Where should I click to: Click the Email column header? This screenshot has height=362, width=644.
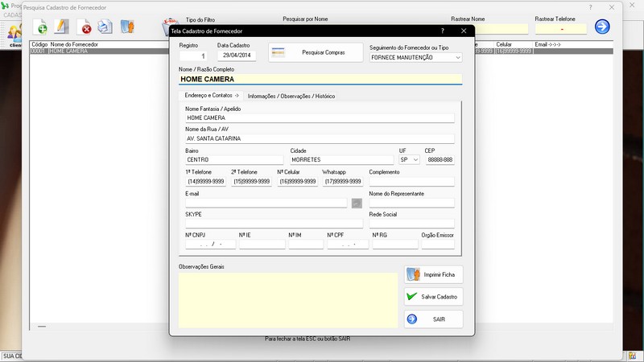[x=547, y=44]
